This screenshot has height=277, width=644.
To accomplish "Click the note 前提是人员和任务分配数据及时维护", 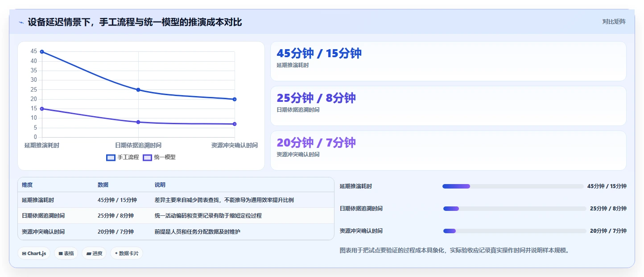I will click(198, 232).
